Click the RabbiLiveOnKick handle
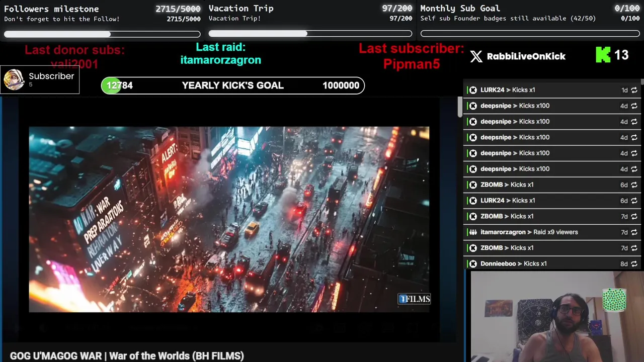Screen dimensions: 644x362 pyautogui.click(x=526, y=56)
